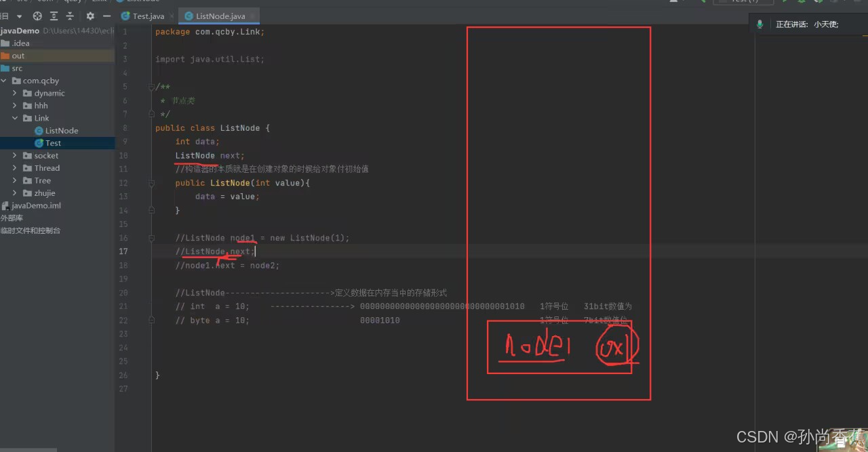868x452 pixels.
Task: Select the src folder
Action: pos(17,68)
